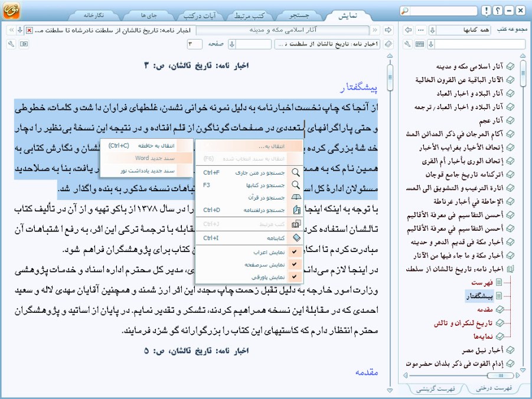Select the فهرست درختی bottom tab
Image resolution: width=532 pixels, height=399 pixels.
click(x=494, y=388)
